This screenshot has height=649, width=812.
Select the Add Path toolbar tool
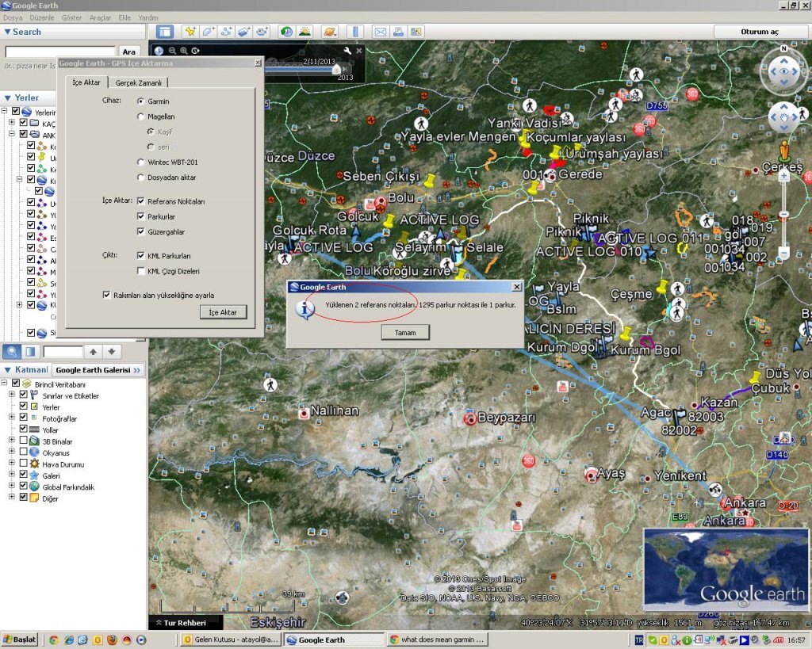(x=226, y=32)
